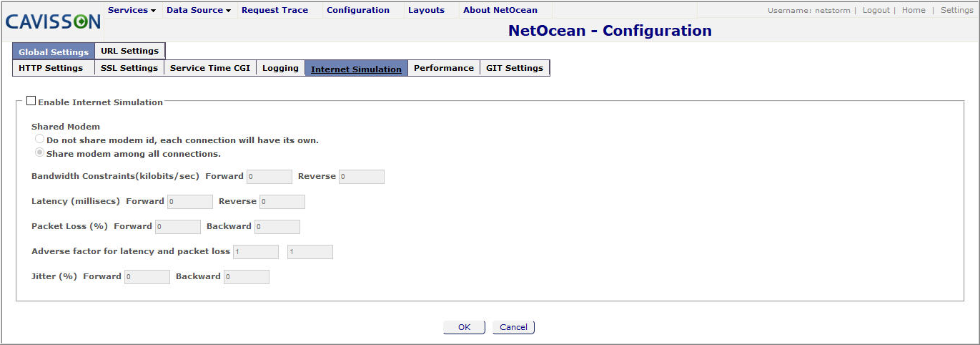The image size is (980, 345).
Task: Click the 'NetOcean - Configuration' heading
Action: click(610, 31)
